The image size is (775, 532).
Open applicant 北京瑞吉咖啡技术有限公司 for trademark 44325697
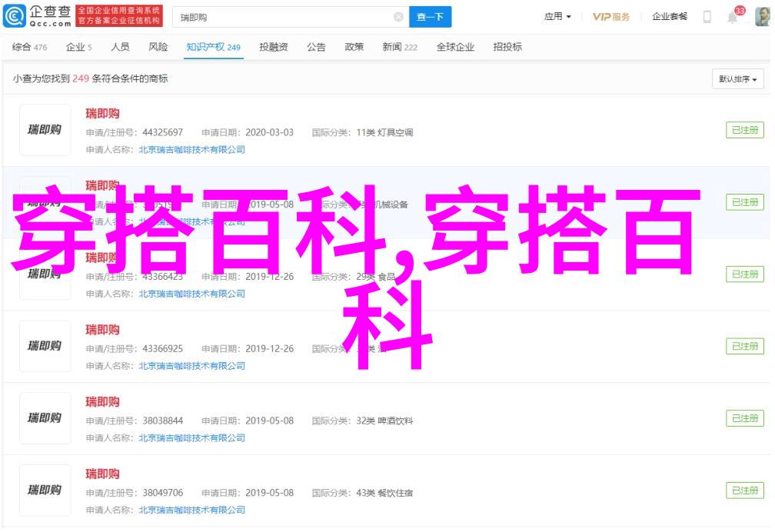pos(191,150)
